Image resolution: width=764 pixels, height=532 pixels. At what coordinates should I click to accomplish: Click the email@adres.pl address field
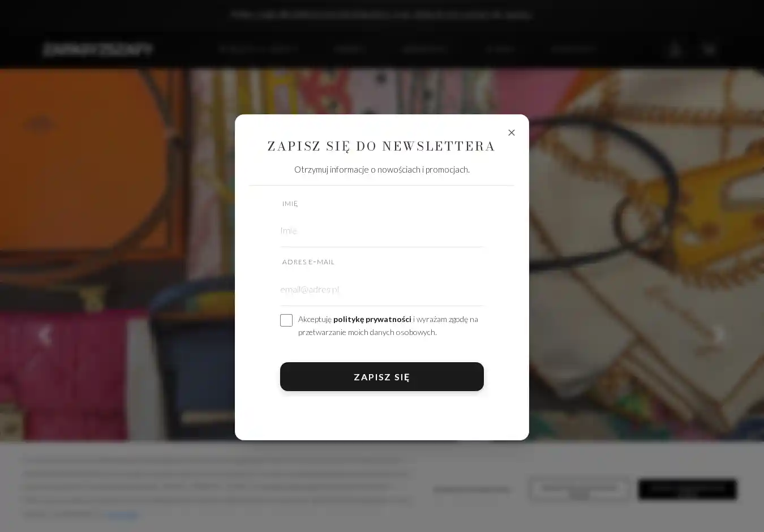click(382, 290)
